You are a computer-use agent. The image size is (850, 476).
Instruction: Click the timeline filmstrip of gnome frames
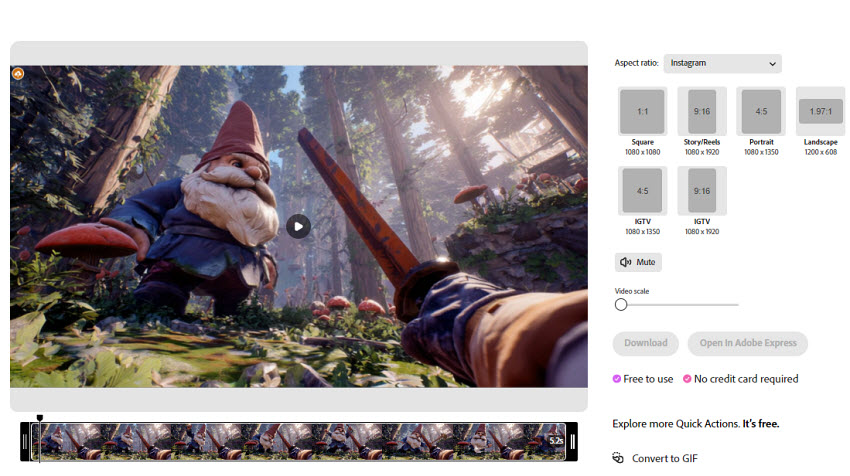(x=299, y=442)
